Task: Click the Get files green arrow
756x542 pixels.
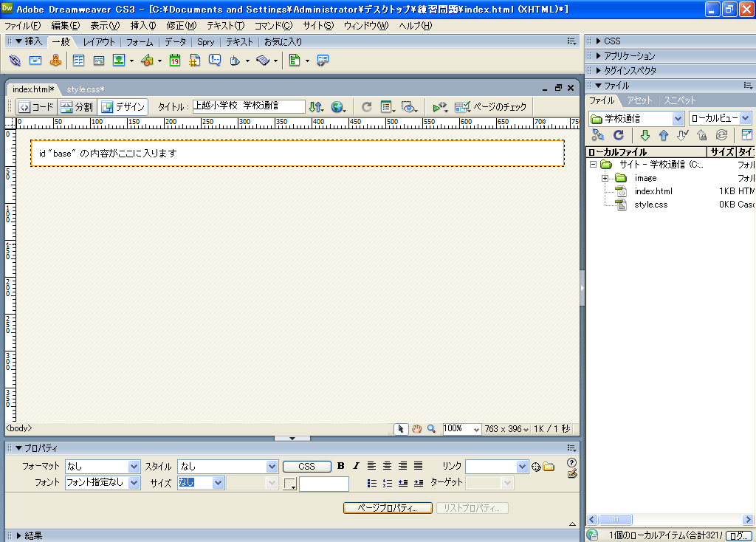Action: click(645, 135)
